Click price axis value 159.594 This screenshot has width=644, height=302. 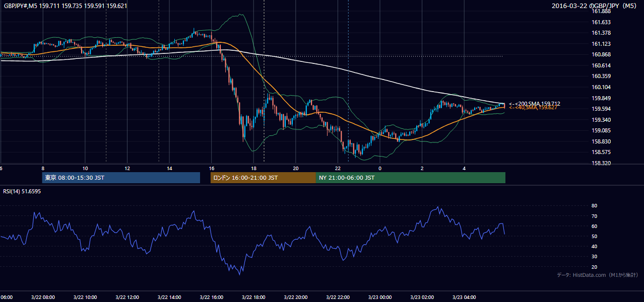coord(601,109)
